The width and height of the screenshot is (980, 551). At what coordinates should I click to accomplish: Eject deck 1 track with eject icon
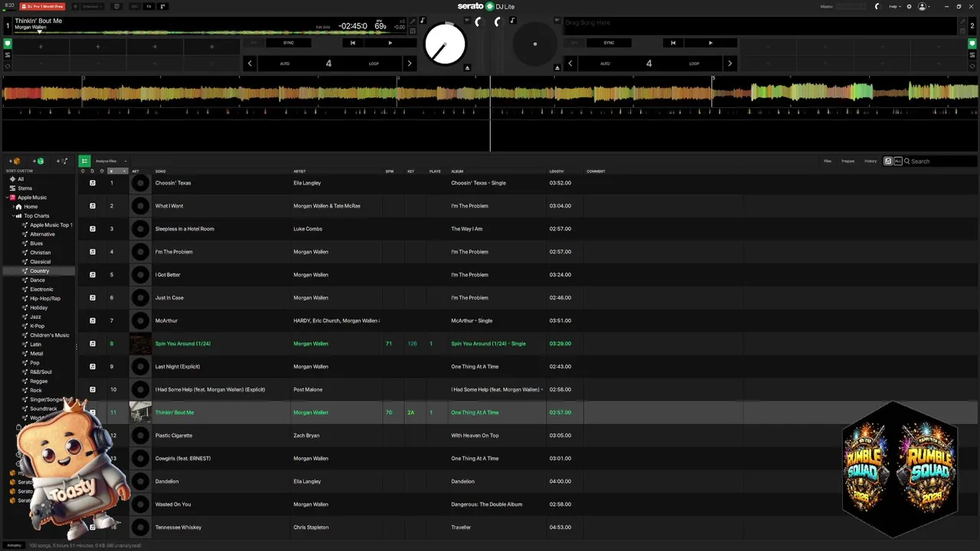pos(467,67)
